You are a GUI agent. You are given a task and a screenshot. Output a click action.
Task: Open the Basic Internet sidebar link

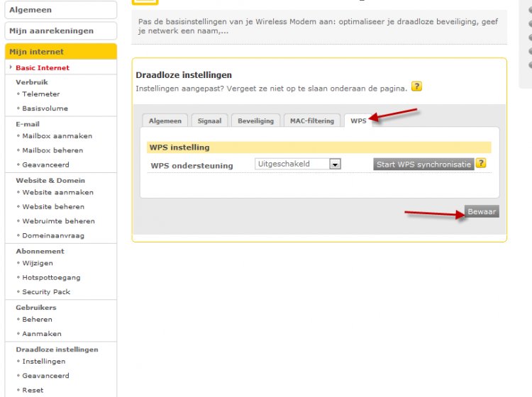(x=43, y=68)
